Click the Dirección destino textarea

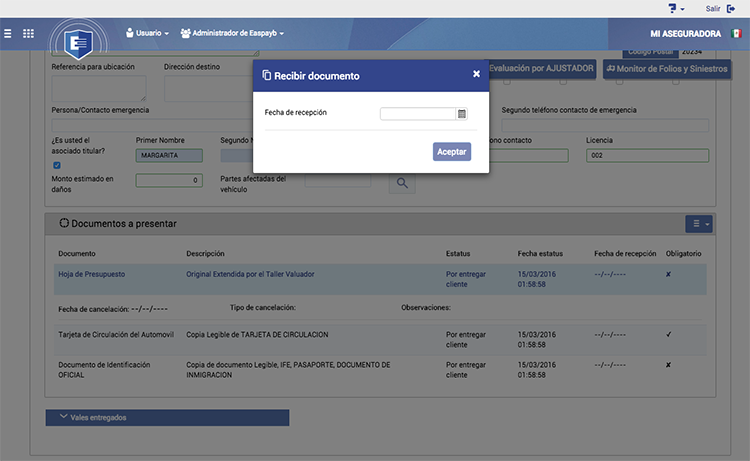[209, 88]
